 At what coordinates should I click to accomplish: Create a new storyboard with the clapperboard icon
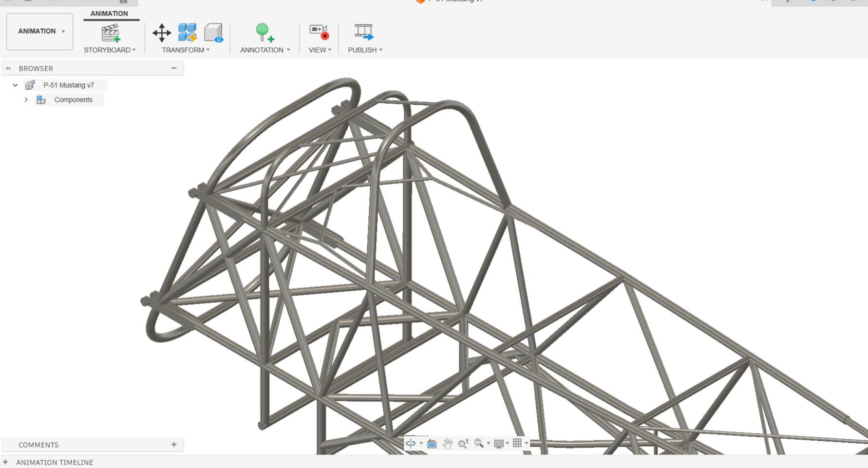(110, 33)
